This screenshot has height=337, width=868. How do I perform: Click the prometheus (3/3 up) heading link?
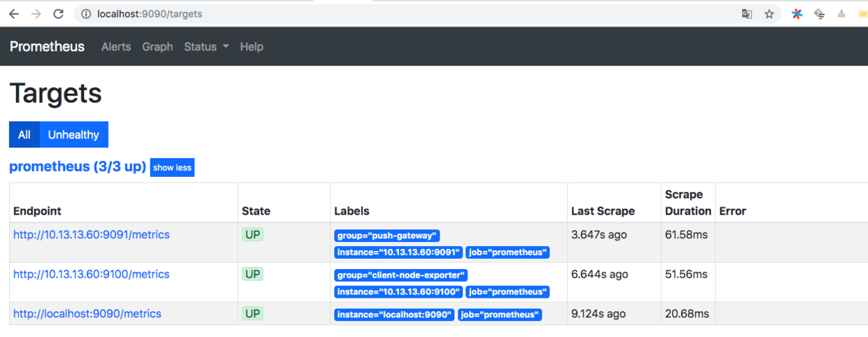tap(78, 166)
